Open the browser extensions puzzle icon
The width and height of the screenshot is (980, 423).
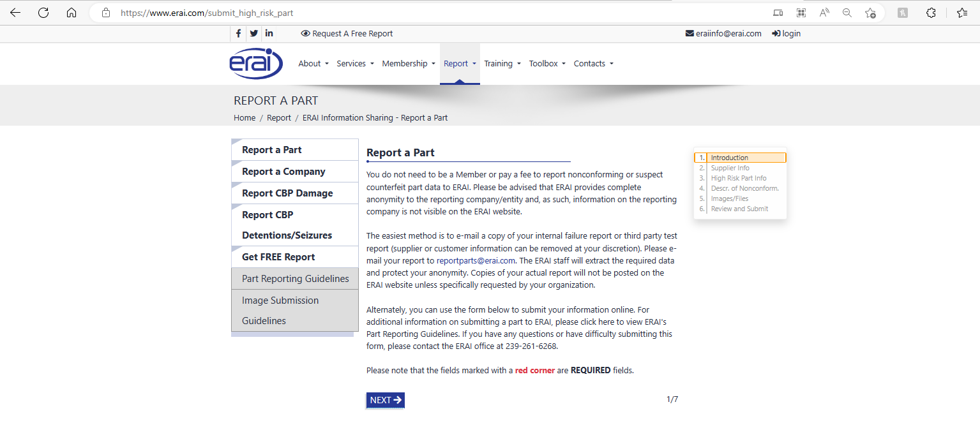point(931,13)
